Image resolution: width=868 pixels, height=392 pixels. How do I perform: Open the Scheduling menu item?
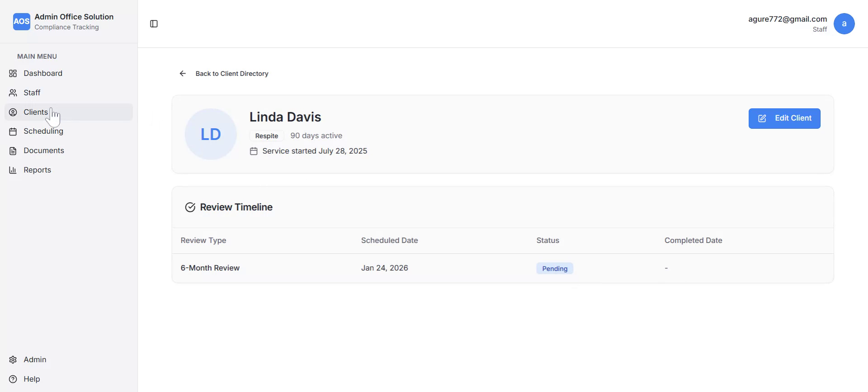[x=43, y=131]
